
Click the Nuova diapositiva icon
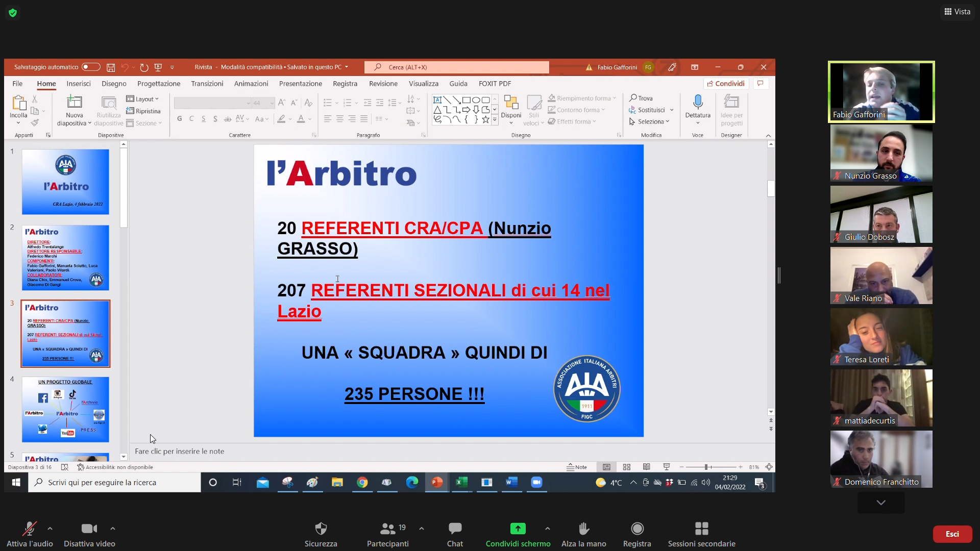[x=75, y=103]
